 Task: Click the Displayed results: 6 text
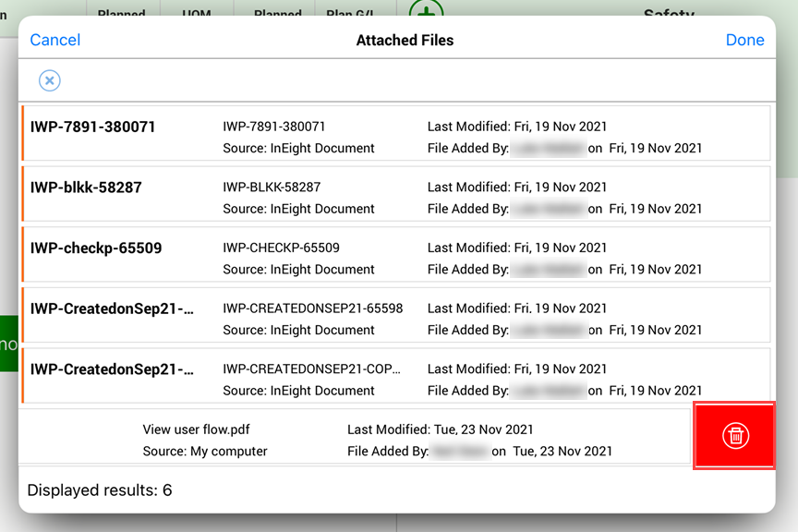coord(100,490)
